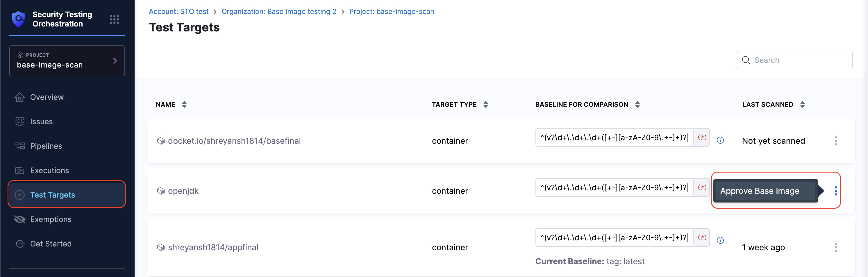Sort by Last Scanned column
Image resolution: width=868 pixels, height=277 pixels.
point(802,104)
